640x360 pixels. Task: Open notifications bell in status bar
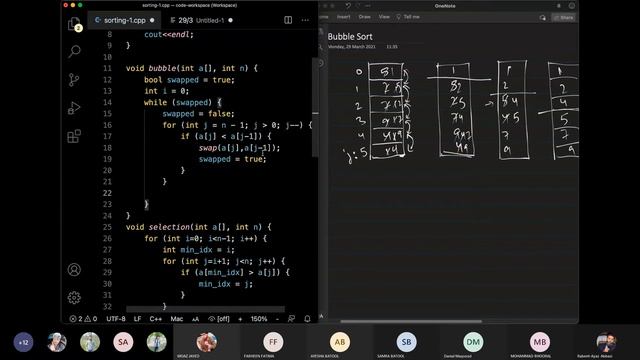coord(307,319)
